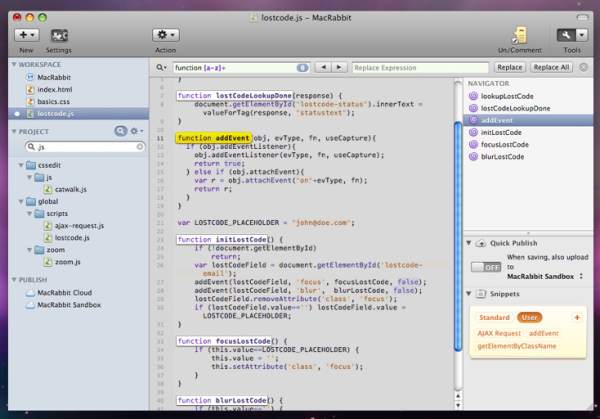The height and width of the screenshot is (419, 600).
Task: Collapse the Snippets section
Action: click(x=469, y=293)
